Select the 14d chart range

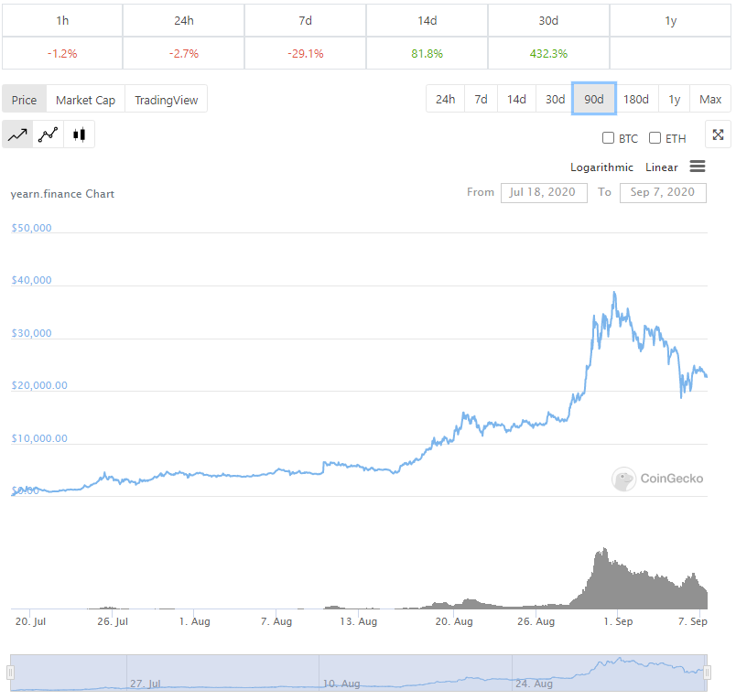516,99
